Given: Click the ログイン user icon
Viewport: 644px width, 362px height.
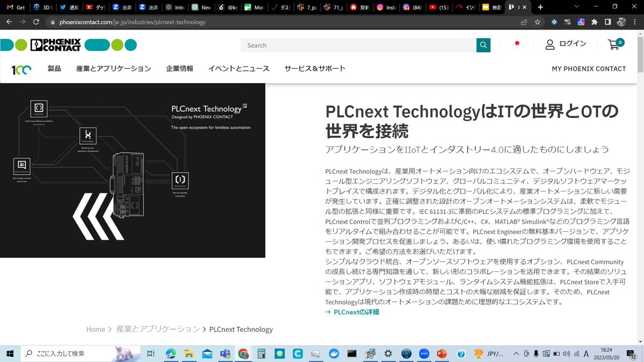Looking at the screenshot, I should (x=550, y=45).
